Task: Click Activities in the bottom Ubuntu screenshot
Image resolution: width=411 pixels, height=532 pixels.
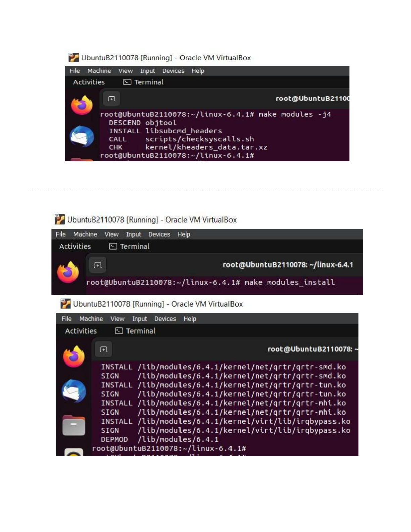Action: pyautogui.click(x=81, y=331)
